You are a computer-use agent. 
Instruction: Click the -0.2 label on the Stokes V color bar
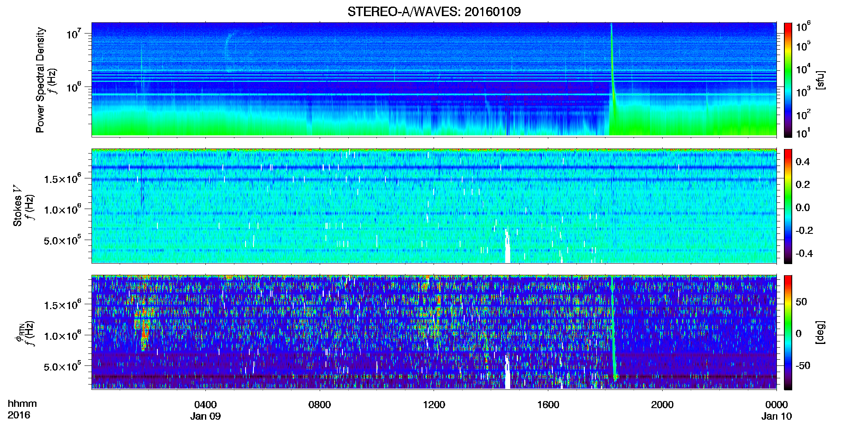(804, 231)
